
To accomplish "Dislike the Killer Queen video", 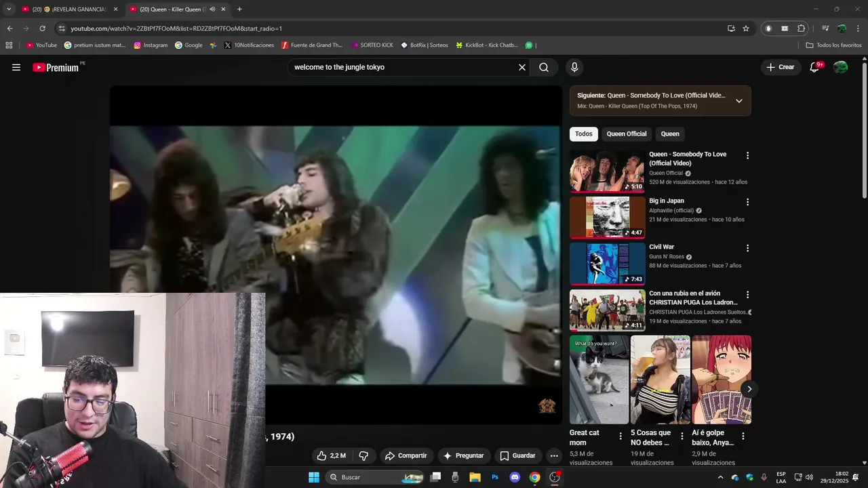I will click(363, 455).
